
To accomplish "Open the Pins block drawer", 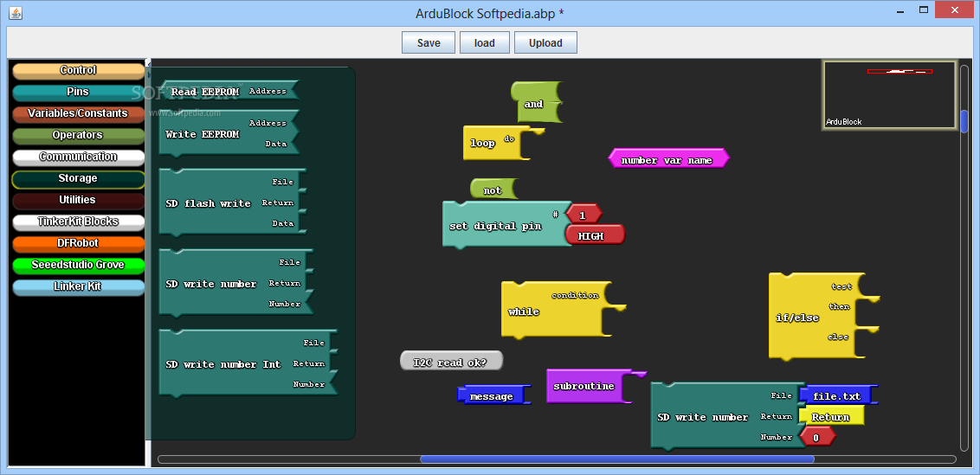I will pyautogui.click(x=78, y=92).
